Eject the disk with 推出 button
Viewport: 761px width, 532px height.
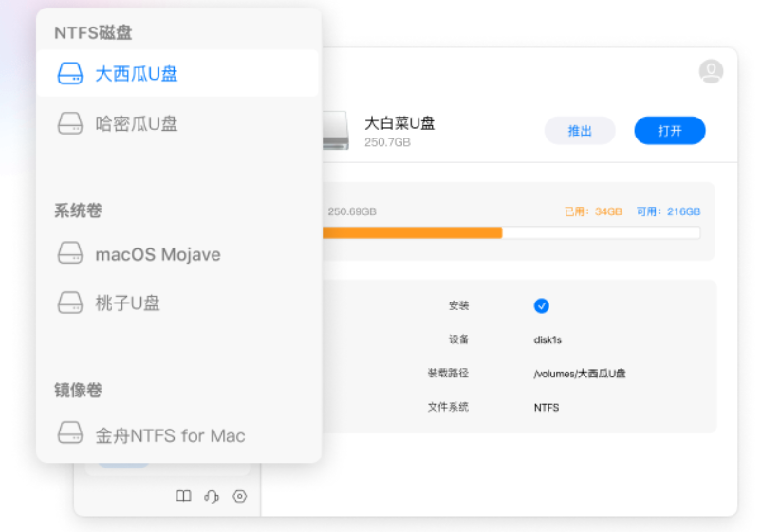(x=580, y=131)
